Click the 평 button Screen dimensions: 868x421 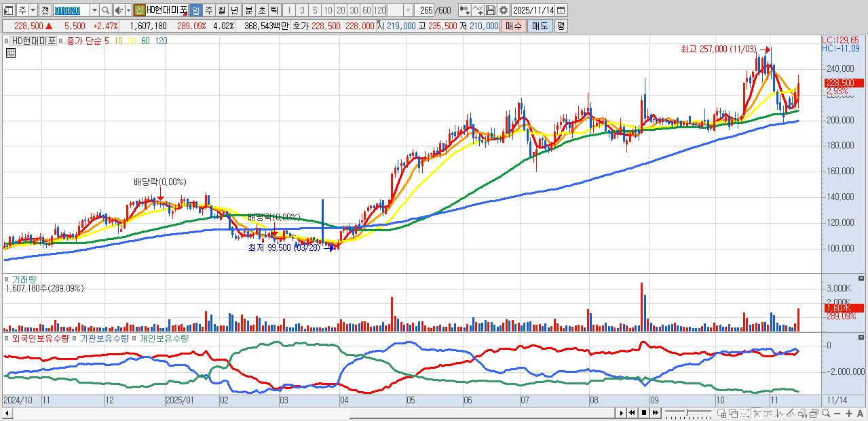(561, 26)
